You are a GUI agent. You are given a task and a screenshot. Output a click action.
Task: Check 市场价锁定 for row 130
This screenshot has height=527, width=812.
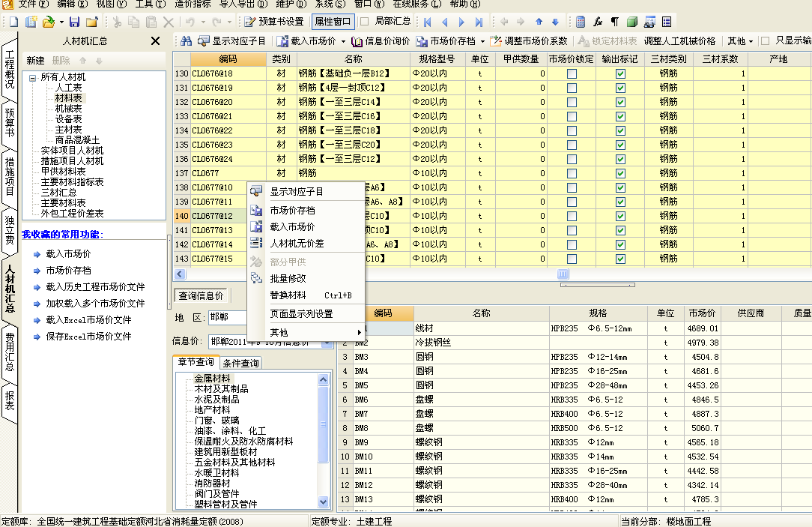(572, 73)
